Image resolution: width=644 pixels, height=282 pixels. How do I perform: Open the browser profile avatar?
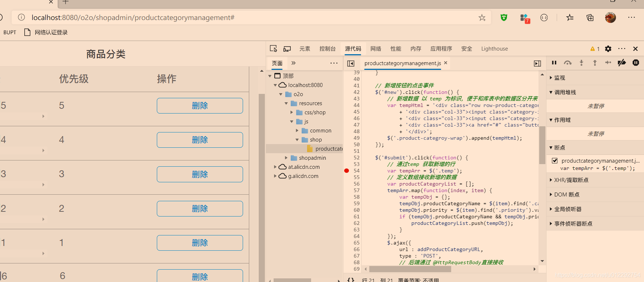point(611,17)
